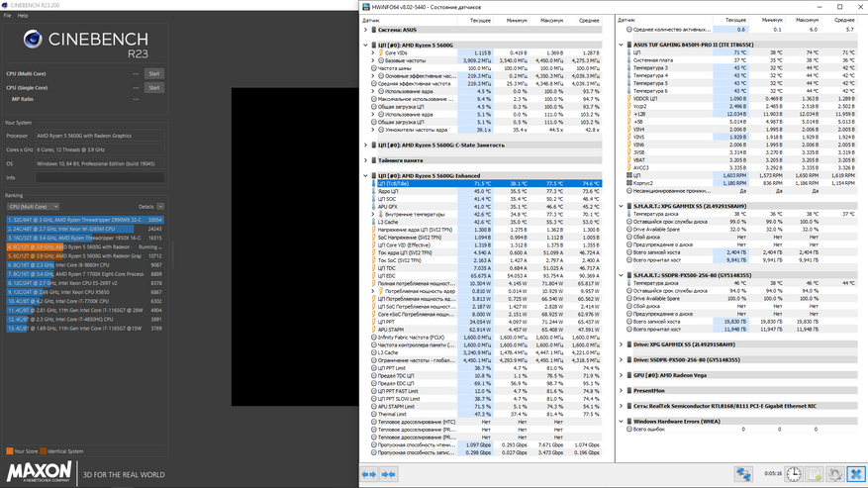Expand the Тайминги памяти group
The height and width of the screenshot is (488, 868).
point(365,160)
